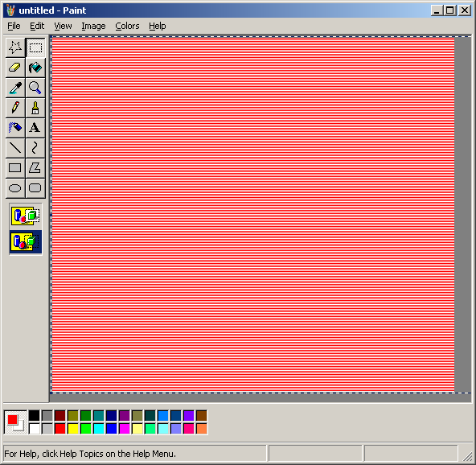Image resolution: width=476 pixels, height=465 pixels.
Task: Select the Eraser tool
Action: pyautogui.click(x=15, y=68)
